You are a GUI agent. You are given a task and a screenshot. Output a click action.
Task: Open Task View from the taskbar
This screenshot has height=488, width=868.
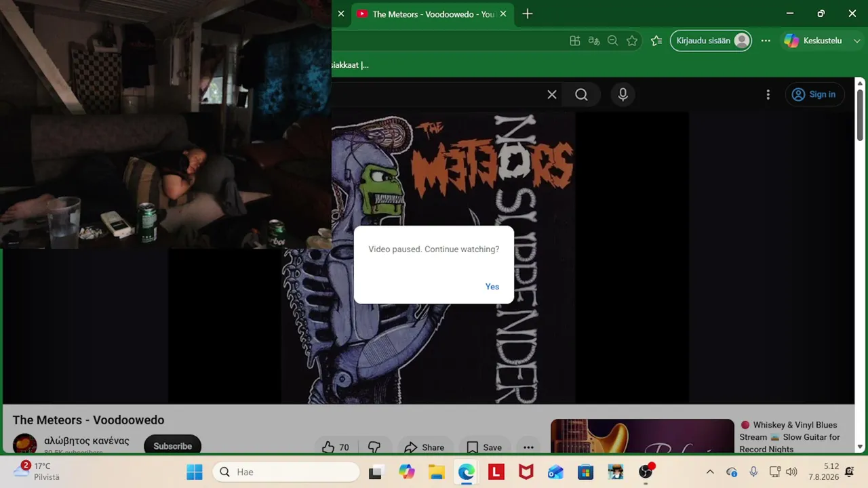(x=375, y=472)
